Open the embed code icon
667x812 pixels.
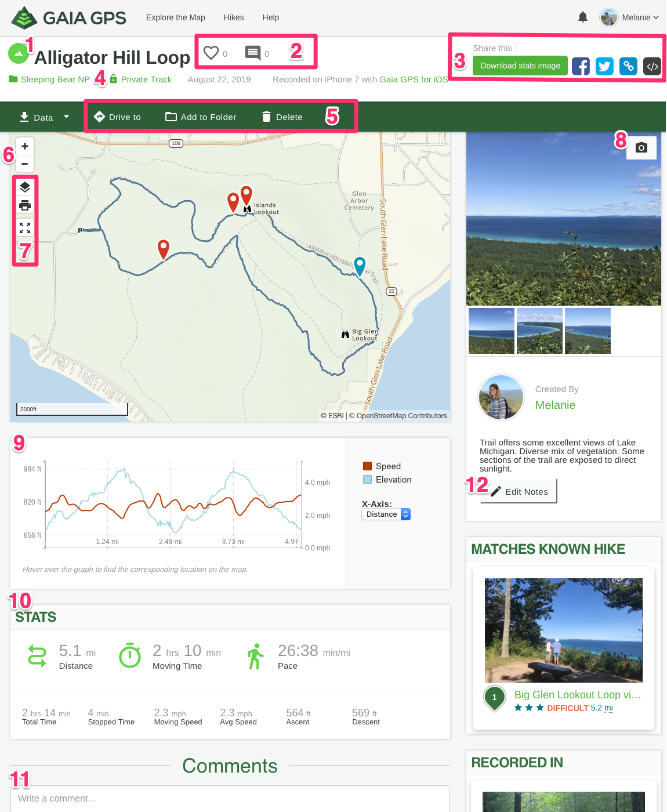(652, 66)
